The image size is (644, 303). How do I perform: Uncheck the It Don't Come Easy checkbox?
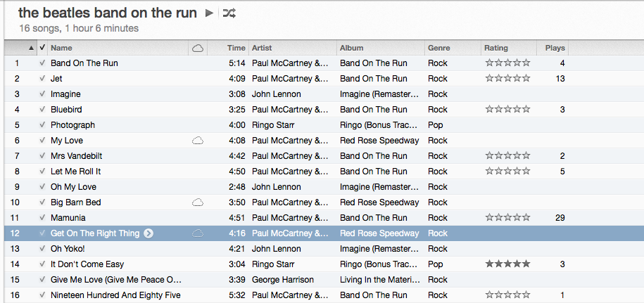point(42,264)
